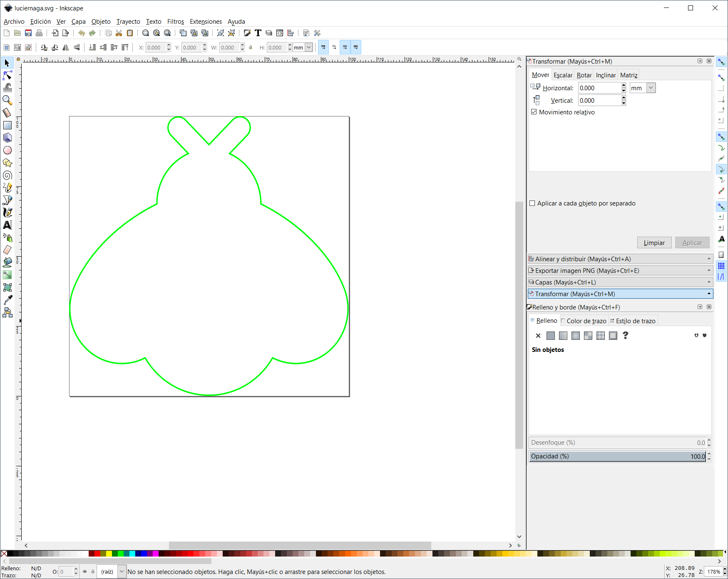728x579 pixels.
Task: Open the Trayecto menu
Action: pos(128,21)
